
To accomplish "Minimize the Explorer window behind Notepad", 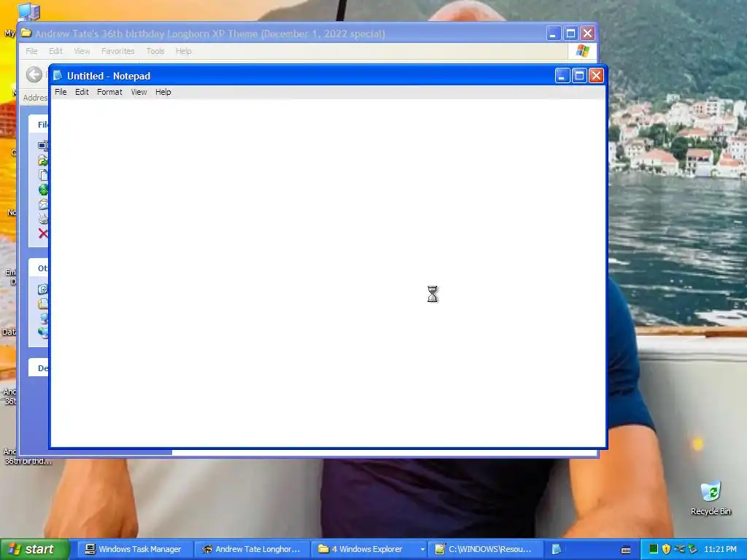I will point(554,34).
